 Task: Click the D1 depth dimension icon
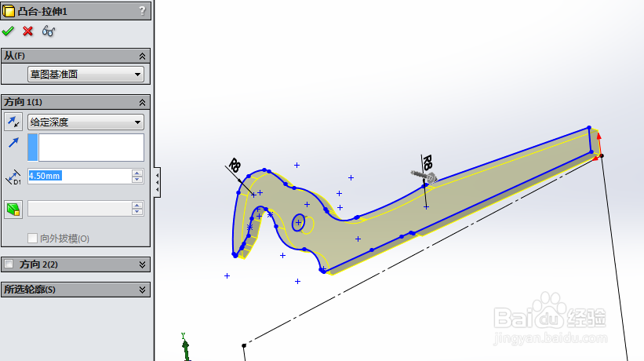(13, 177)
